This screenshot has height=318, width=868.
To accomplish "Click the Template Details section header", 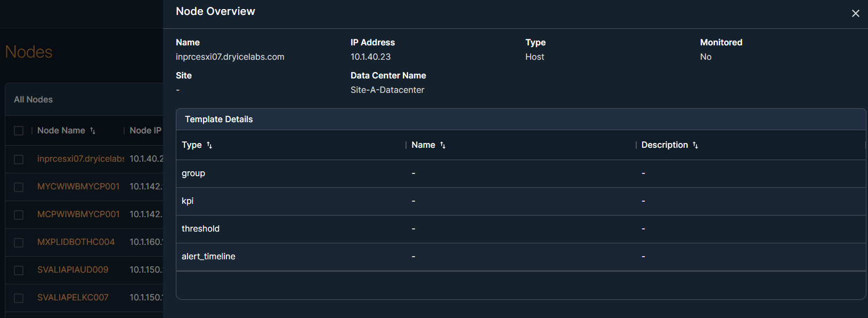I will pyautogui.click(x=218, y=120).
